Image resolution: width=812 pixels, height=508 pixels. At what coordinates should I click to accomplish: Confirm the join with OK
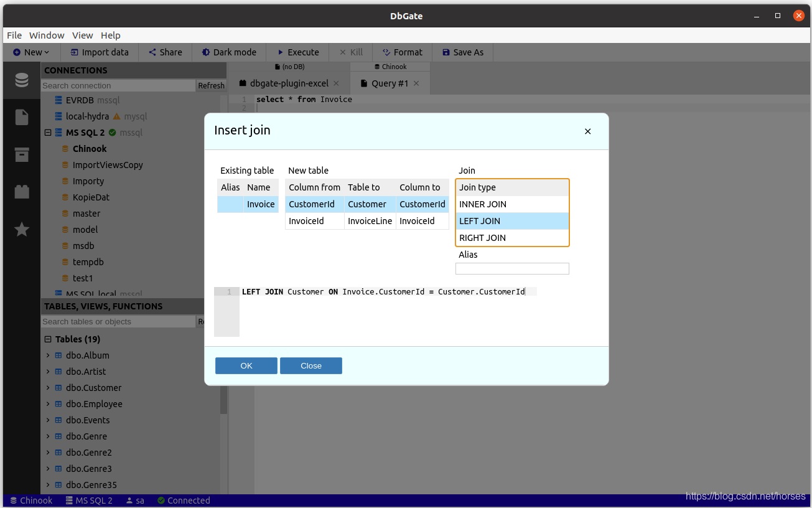click(x=246, y=366)
